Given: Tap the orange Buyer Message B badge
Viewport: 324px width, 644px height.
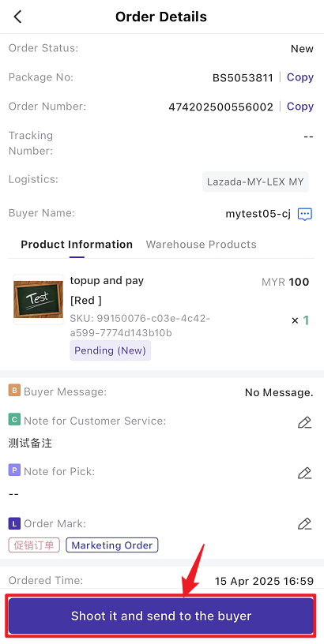Looking at the screenshot, I should 14,390.
